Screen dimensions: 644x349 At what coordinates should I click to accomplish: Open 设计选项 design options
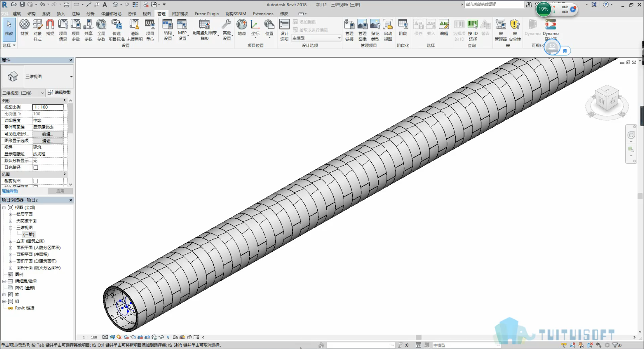point(284,30)
